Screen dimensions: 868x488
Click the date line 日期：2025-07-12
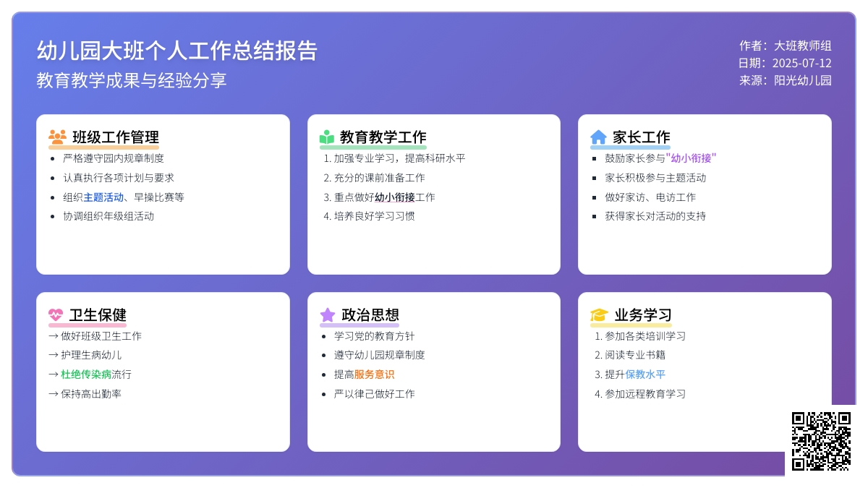click(785, 63)
